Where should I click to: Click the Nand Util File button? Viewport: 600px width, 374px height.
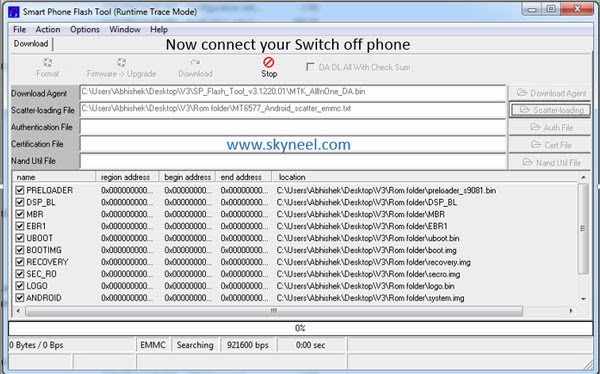point(550,162)
